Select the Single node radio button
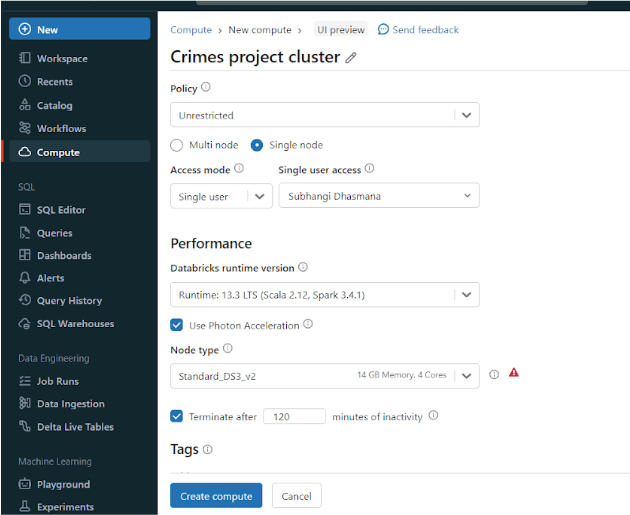Viewport: 630px width, 515px height. (257, 145)
